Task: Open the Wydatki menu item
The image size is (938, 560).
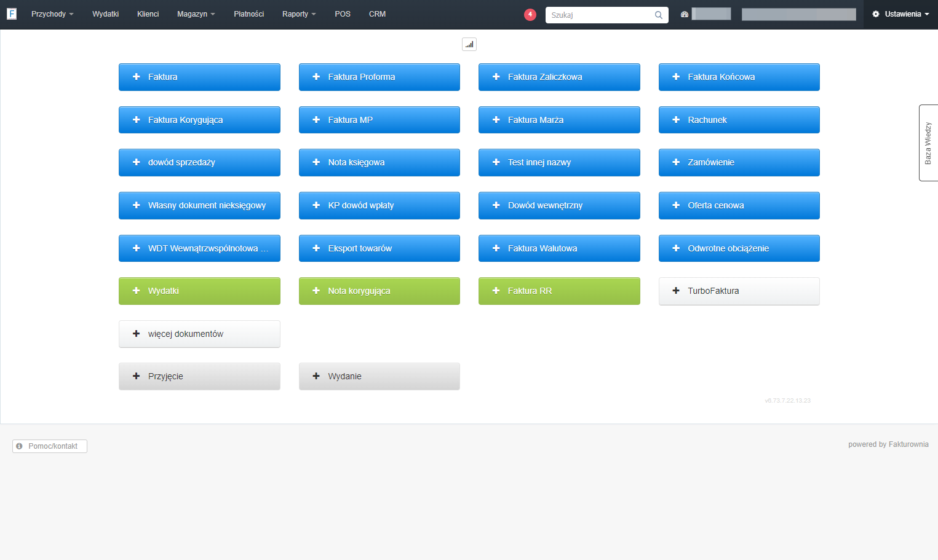Action: (106, 14)
